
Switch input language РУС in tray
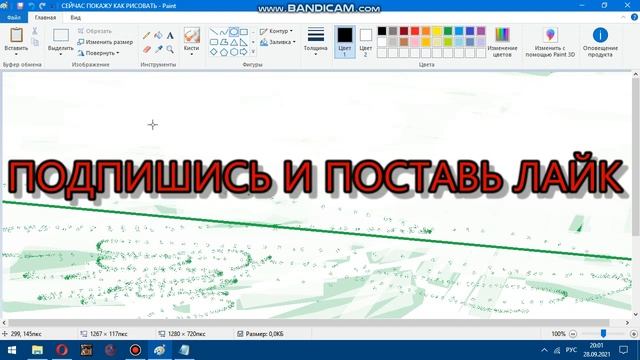pyautogui.click(x=571, y=350)
